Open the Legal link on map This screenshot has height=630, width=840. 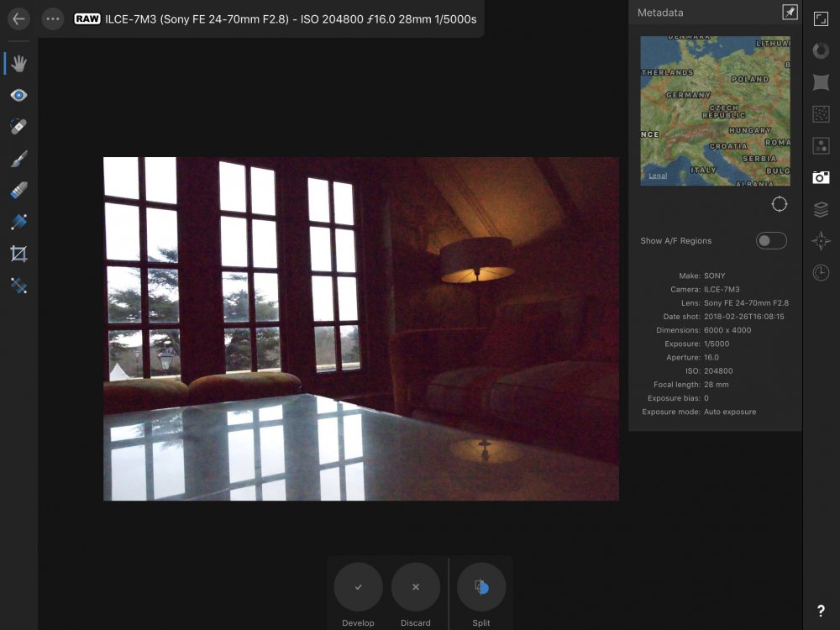click(x=658, y=176)
